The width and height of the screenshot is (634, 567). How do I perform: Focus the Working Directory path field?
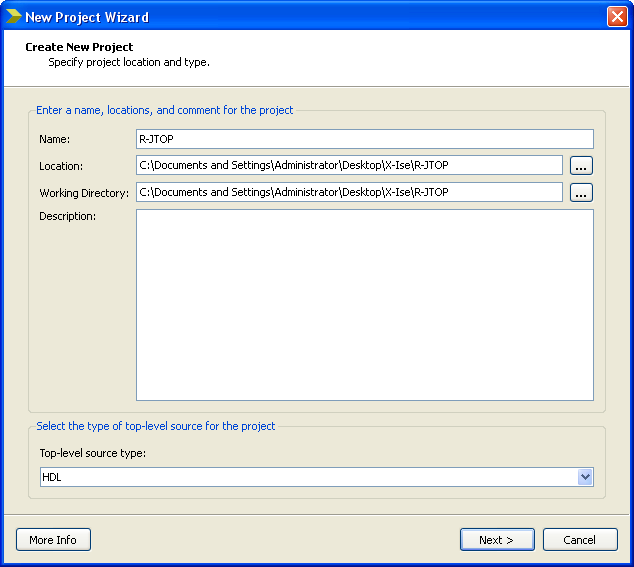click(349, 192)
